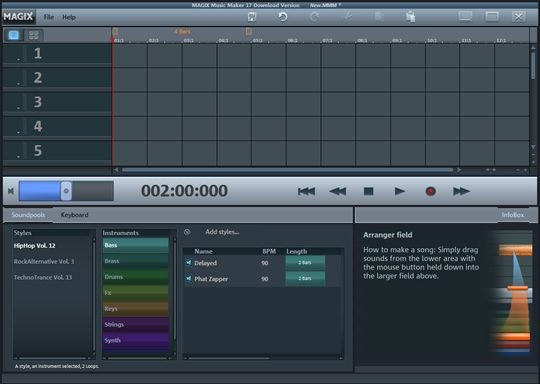
Task: Select the Keys instrument
Action: coord(136,309)
